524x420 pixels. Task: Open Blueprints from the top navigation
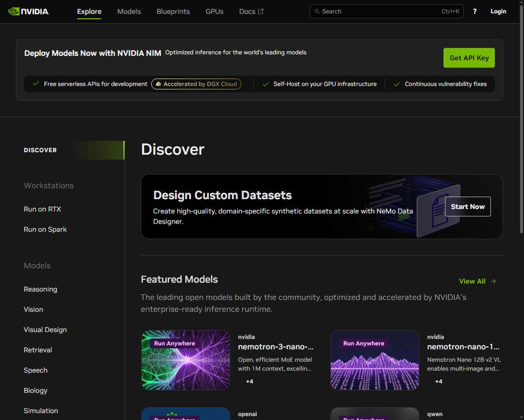pyautogui.click(x=173, y=11)
